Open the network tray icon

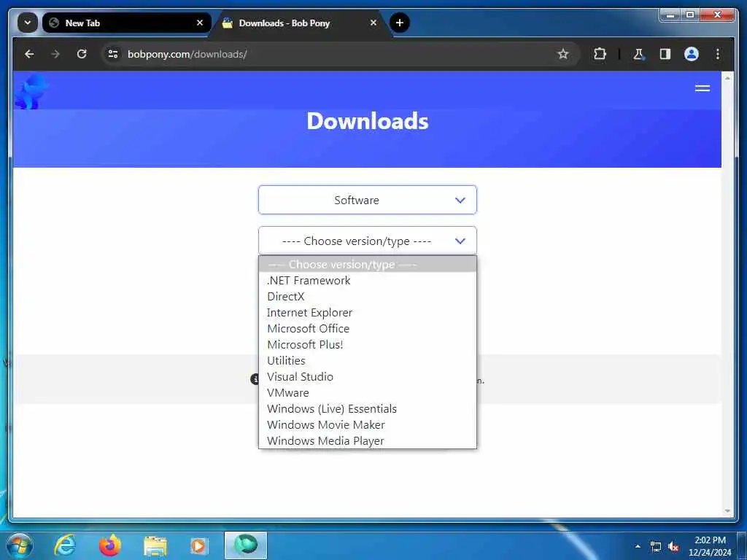[656, 547]
